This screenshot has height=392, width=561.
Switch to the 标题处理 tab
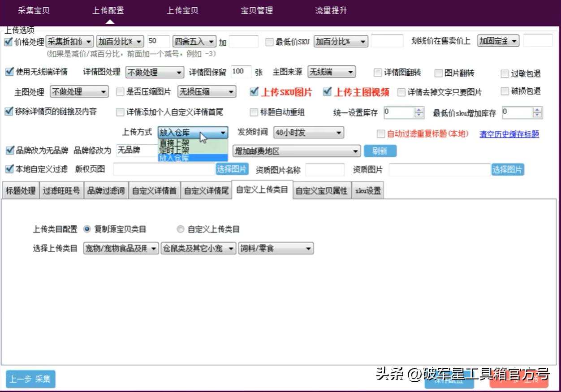(x=20, y=191)
